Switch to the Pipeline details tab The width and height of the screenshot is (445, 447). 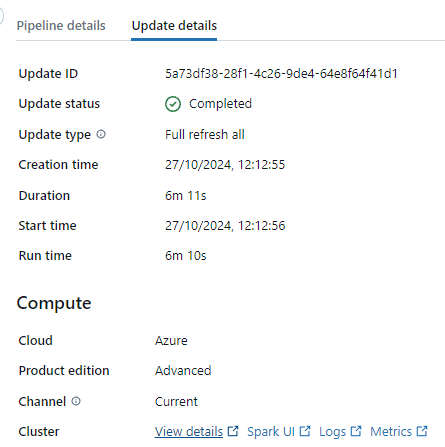pyautogui.click(x=61, y=26)
